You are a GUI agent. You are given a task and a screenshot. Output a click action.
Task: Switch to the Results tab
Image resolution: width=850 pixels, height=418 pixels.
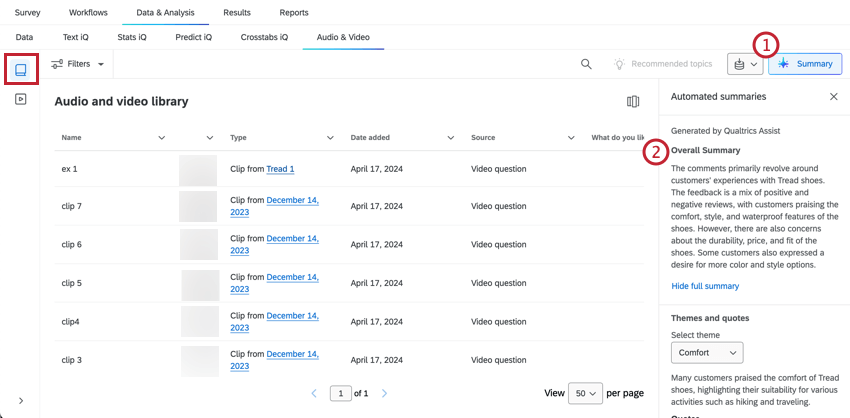[x=237, y=12]
